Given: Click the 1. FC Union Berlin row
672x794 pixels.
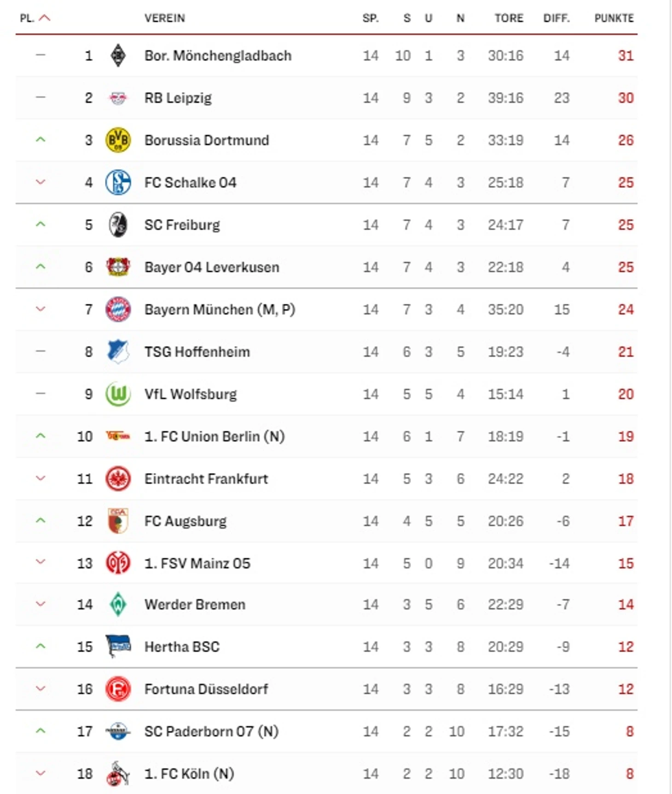Looking at the screenshot, I should pyautogui.click(x=326, y=436).
